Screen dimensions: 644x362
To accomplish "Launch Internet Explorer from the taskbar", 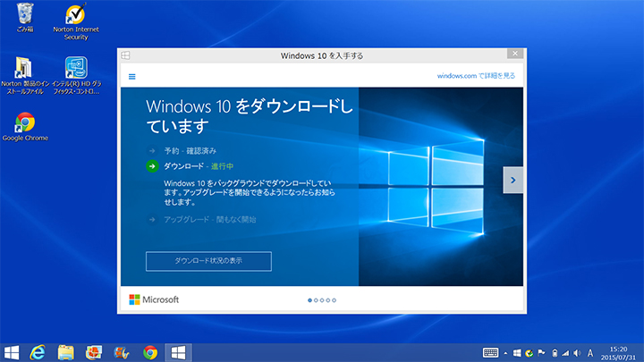I will [38, 352].
